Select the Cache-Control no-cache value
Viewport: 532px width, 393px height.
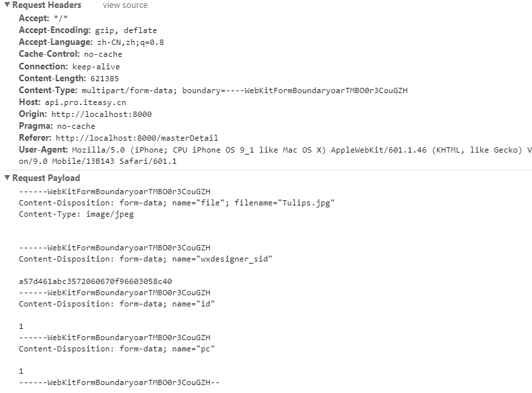[103, 54]
